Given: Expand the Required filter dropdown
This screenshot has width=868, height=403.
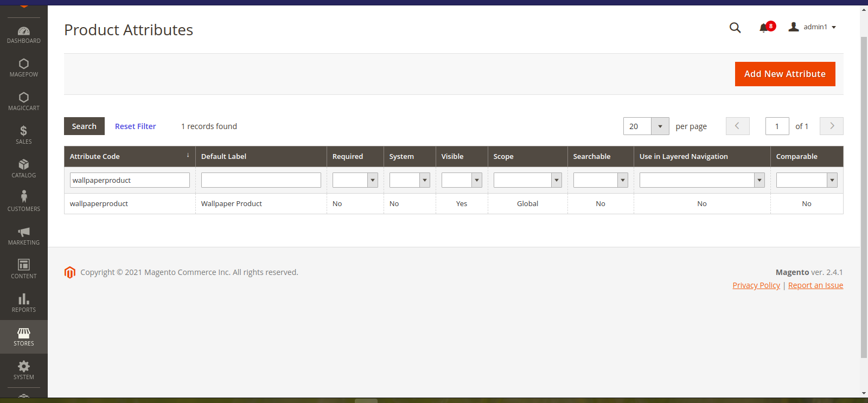Looking at the screenshot, I should coord(355,180).
